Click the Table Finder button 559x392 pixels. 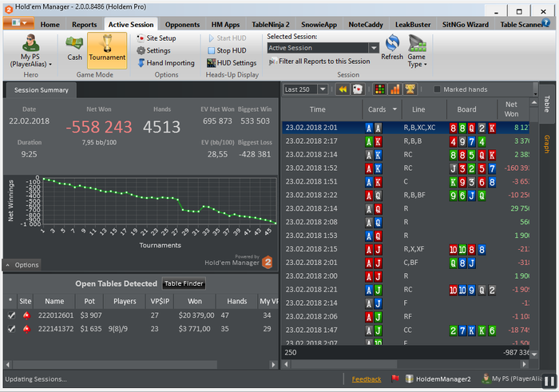[x=184, y=283]
